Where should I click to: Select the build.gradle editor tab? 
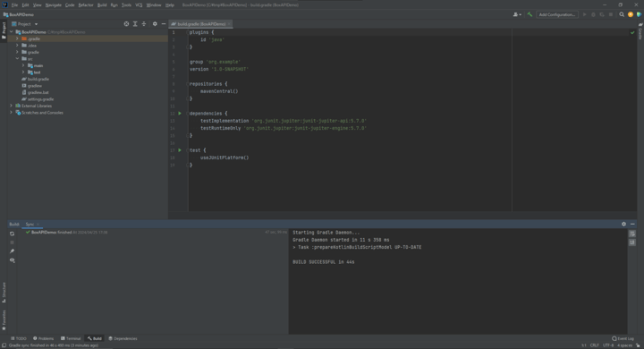click(201, 24)
